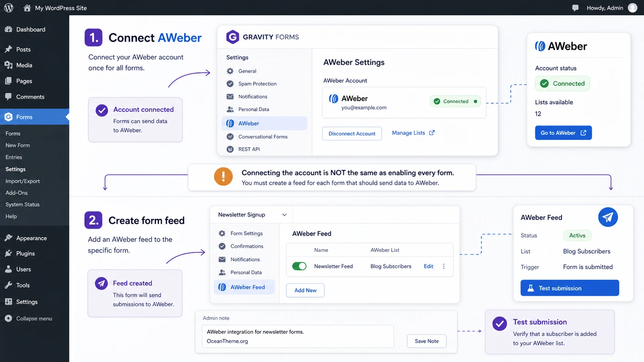Open System Status submenu item

pos(23,205)
